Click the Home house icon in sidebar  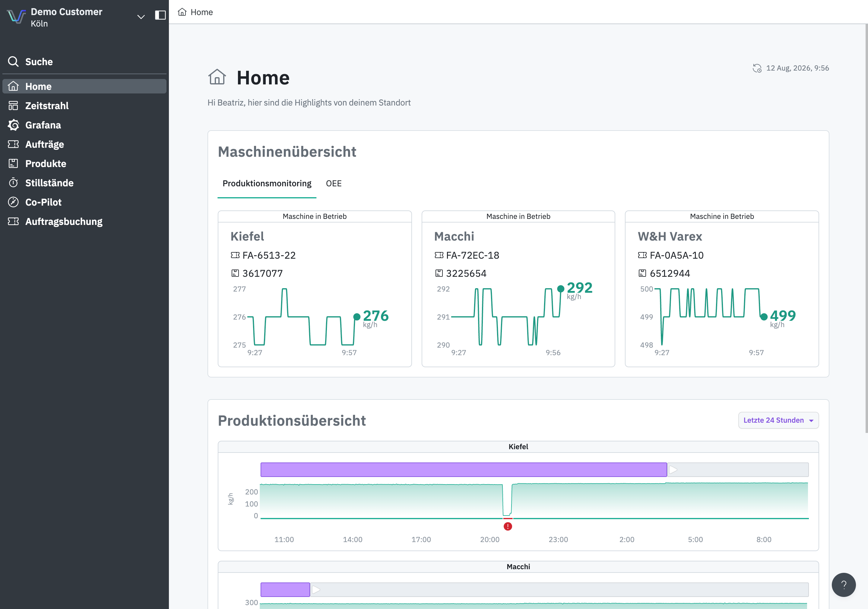tap(13, 86)
